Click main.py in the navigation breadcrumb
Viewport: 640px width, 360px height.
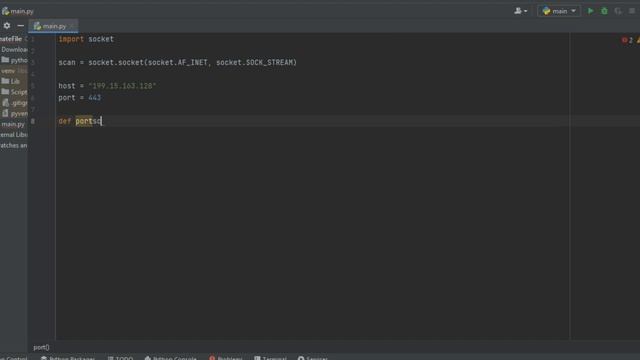tap(18, 11)
